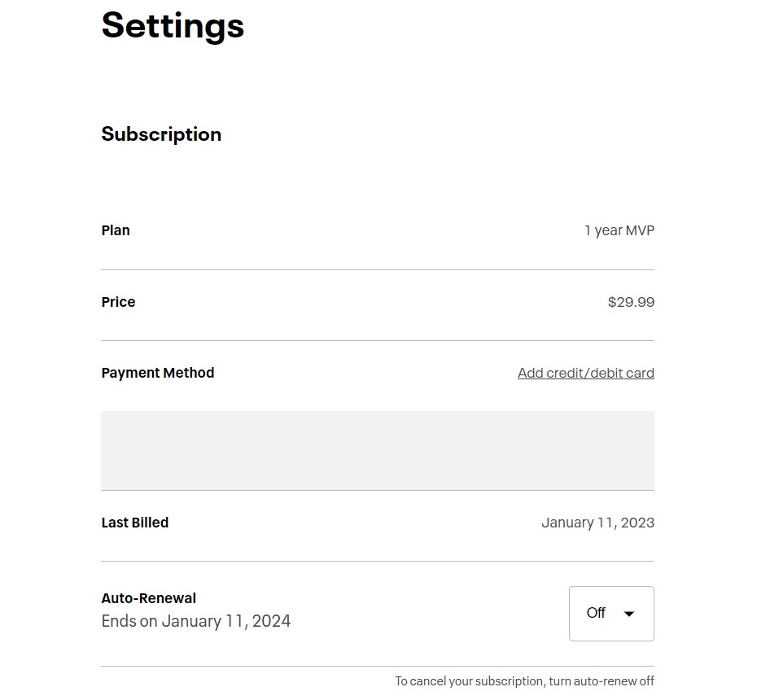Click the Add credit/debit card link
This screenshot has height=700, width=770.
click(x=585, y=373)
